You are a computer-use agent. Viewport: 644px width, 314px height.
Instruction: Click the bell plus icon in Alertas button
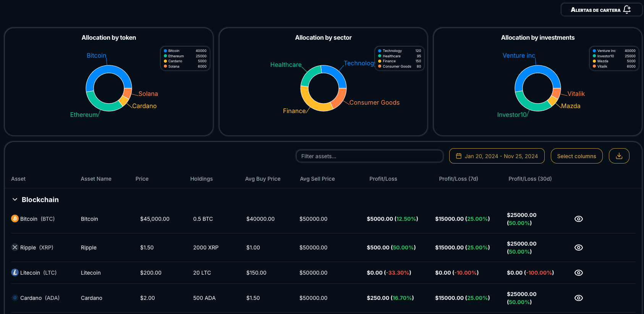point(627,10)
